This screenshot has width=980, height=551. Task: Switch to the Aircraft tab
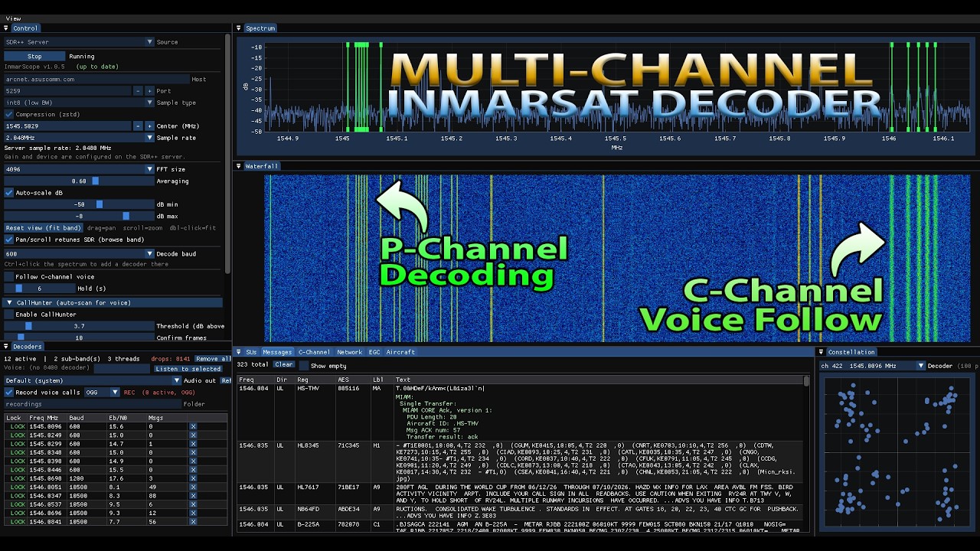(x=400, y=352)
